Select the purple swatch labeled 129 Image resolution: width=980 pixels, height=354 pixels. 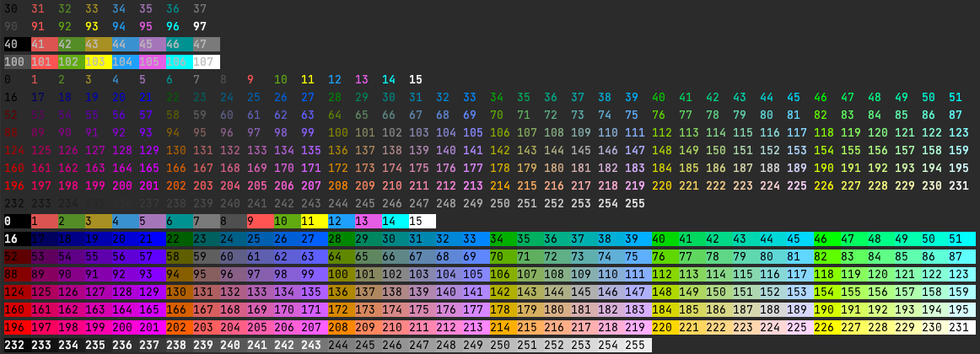point(153,292)
